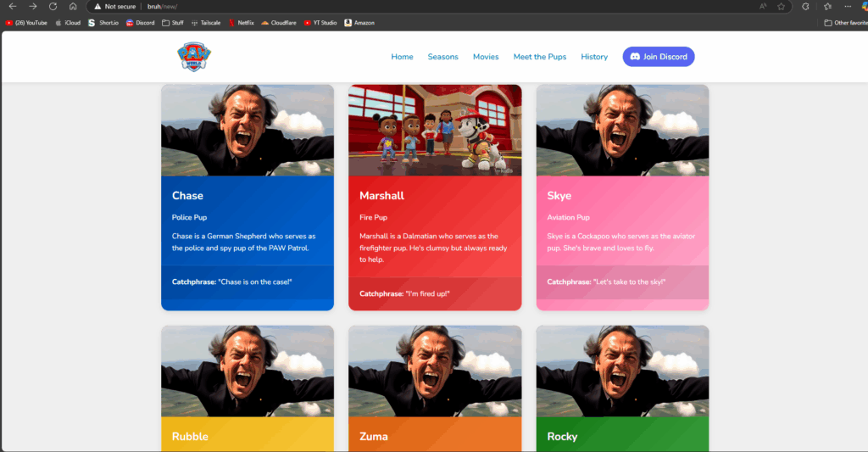The height and width of the screenshot is (452, 868).
Task: Open the History nav link
Action: pyautogui.click(x=594, y=57)
